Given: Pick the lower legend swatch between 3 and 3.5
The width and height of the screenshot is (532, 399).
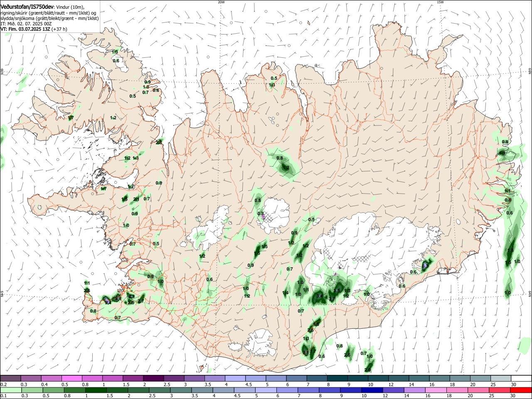Looking at the screenshot, I should pyautogui.click(x=180, y=390).
